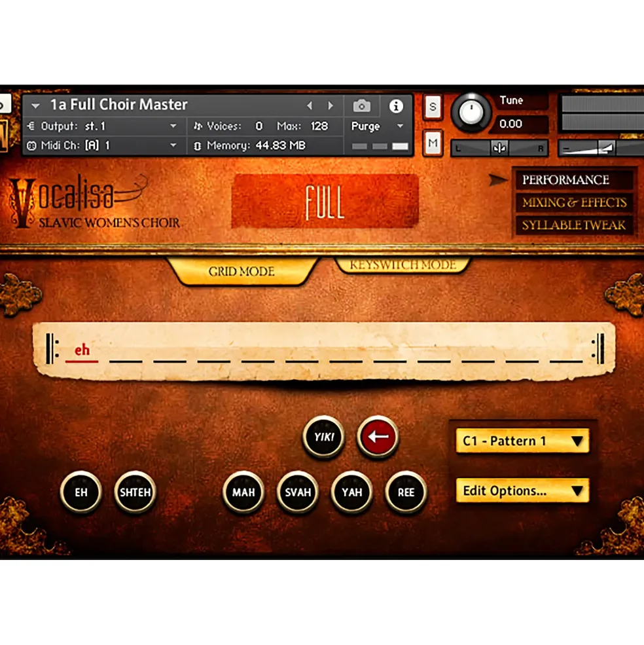Click the Max voices value 128
Screen dimensions: 644x645
pyautogui.click(x=319, y=126)
